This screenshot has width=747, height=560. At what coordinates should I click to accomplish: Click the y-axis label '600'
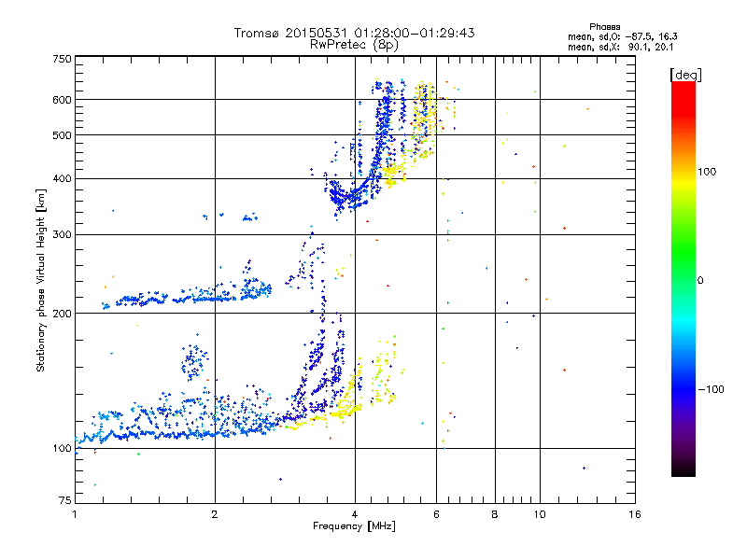[62, 100]
